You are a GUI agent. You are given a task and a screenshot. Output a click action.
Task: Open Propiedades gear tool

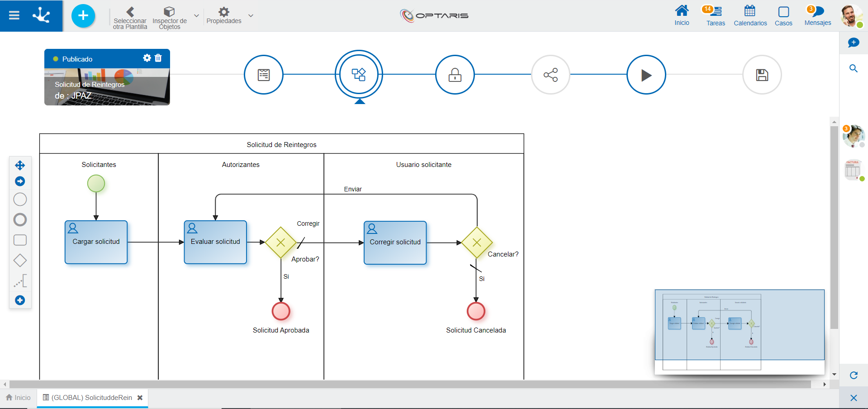(x=224, y=15)
